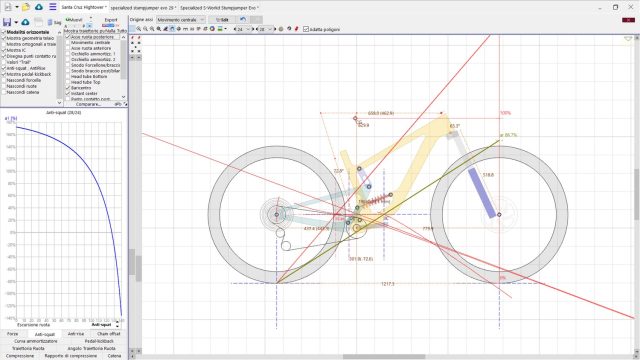The image size is (640, 360).
Task: Click the undo arrow button
Action: point(243,20)
